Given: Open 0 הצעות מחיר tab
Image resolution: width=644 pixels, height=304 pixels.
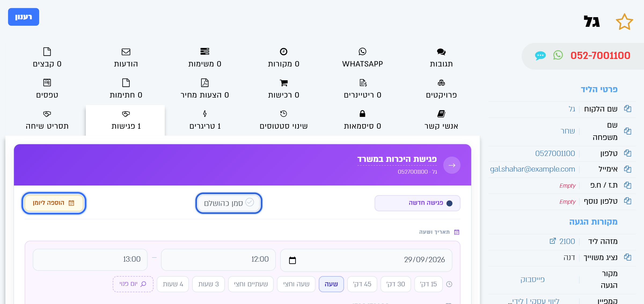Looking at the screenshot, I should pyautogui.click(x=205, y=89).
